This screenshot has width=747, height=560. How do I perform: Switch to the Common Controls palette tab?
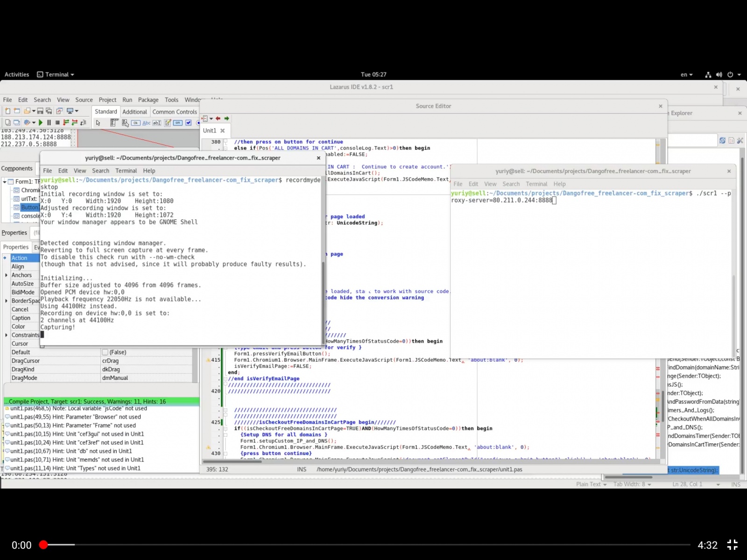175,112
